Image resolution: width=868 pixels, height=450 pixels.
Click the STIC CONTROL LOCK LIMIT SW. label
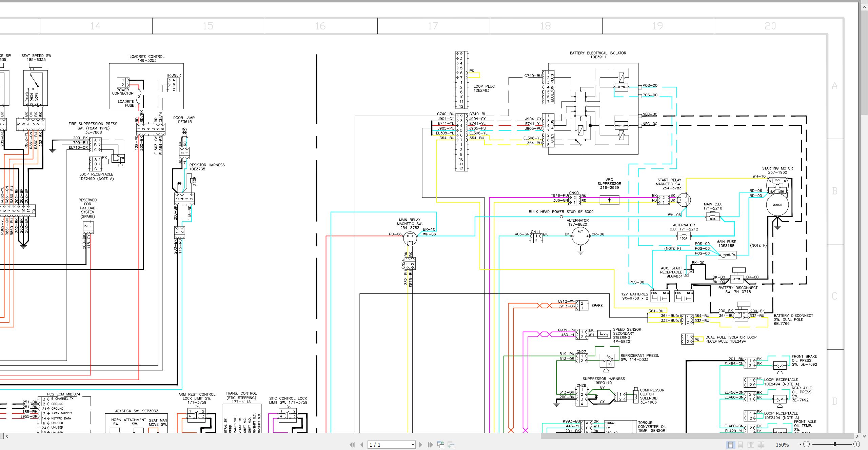tap(288, 400)
